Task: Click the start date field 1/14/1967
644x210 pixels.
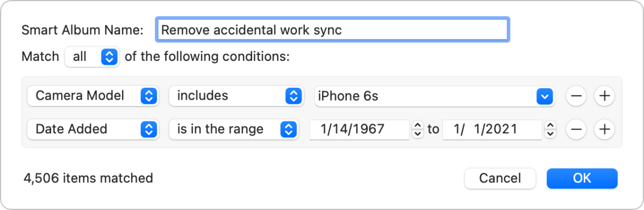Action: coord(359,129)
